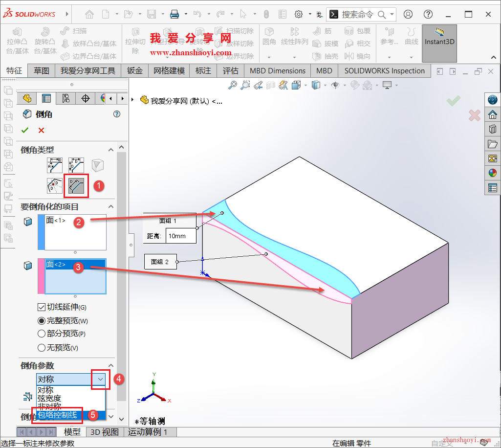Open the DimXpertManager crosshair tab
Viewport: 501px width, 448px height.
(86, 98)
